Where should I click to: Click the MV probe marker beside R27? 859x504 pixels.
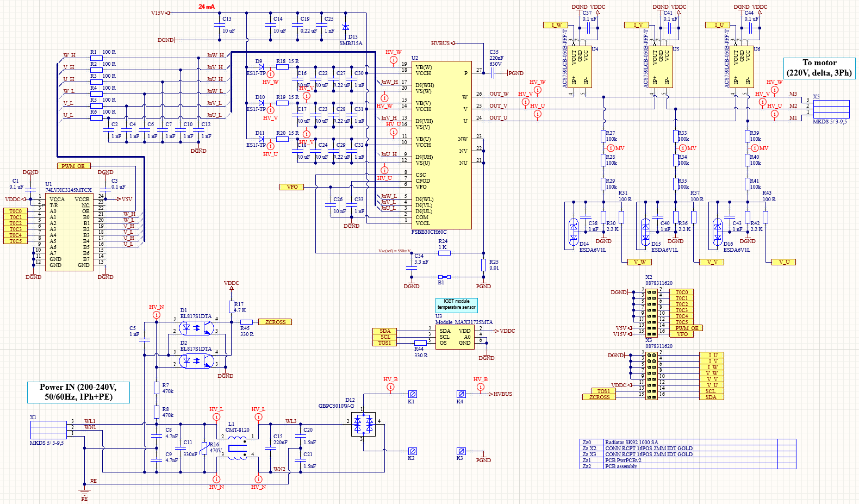611,148
